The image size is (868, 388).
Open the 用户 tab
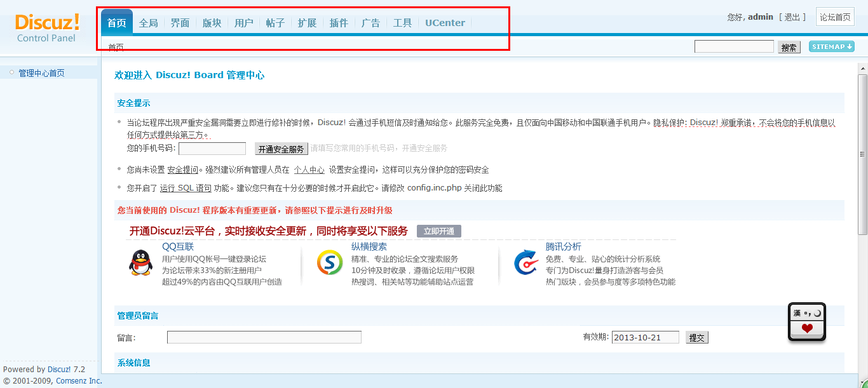[x=244, y=23]
